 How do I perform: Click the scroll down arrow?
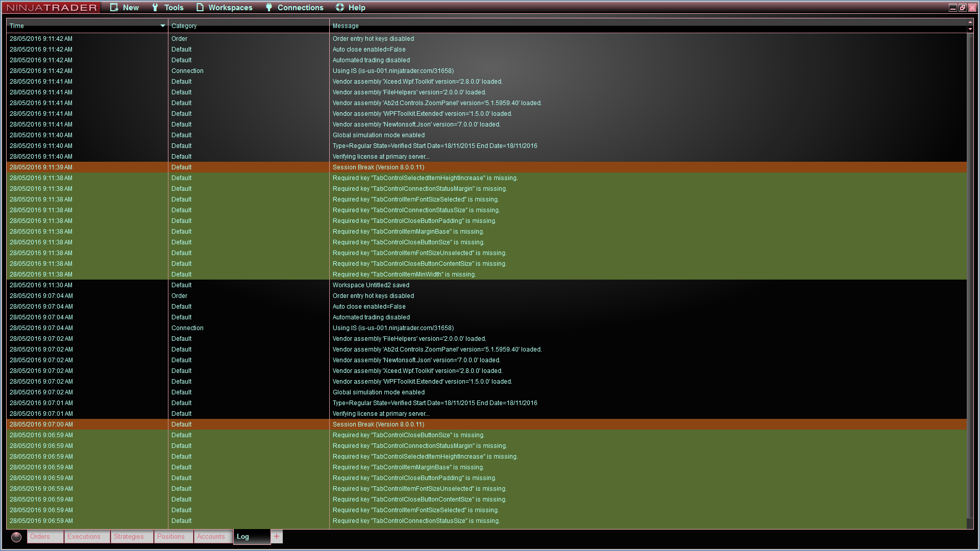pos(970,29)
